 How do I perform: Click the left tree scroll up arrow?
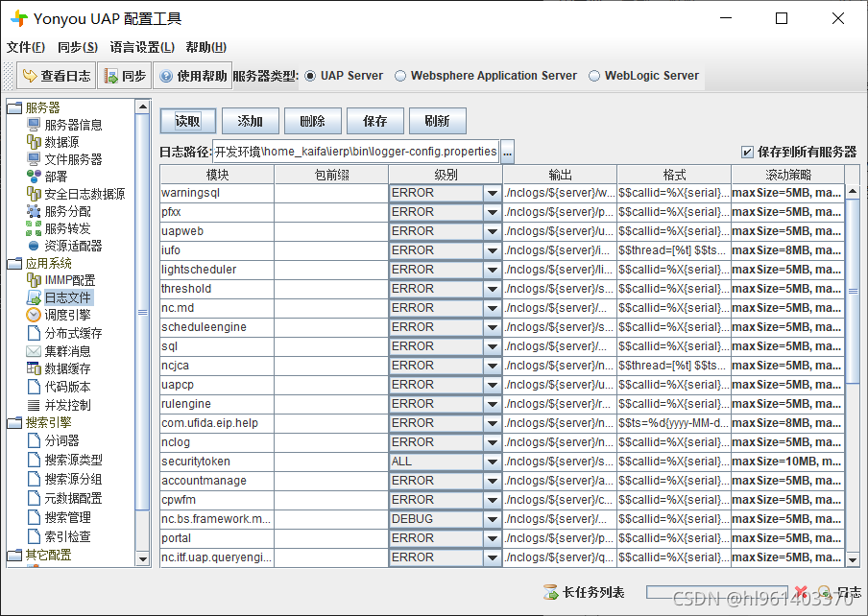click(x=142, y=107)
